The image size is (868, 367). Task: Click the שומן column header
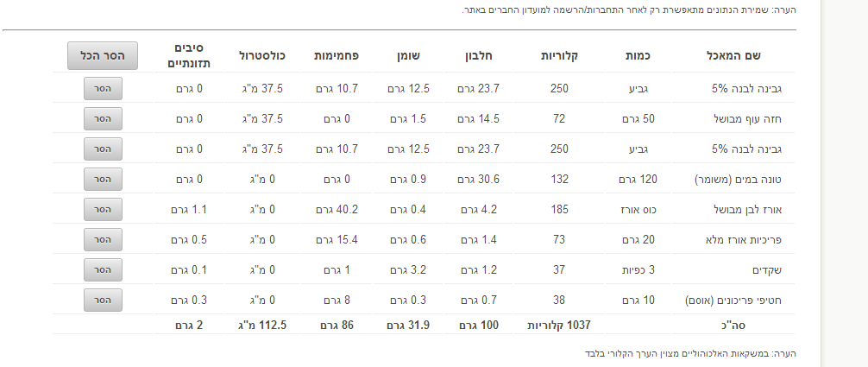pos(408,55)
